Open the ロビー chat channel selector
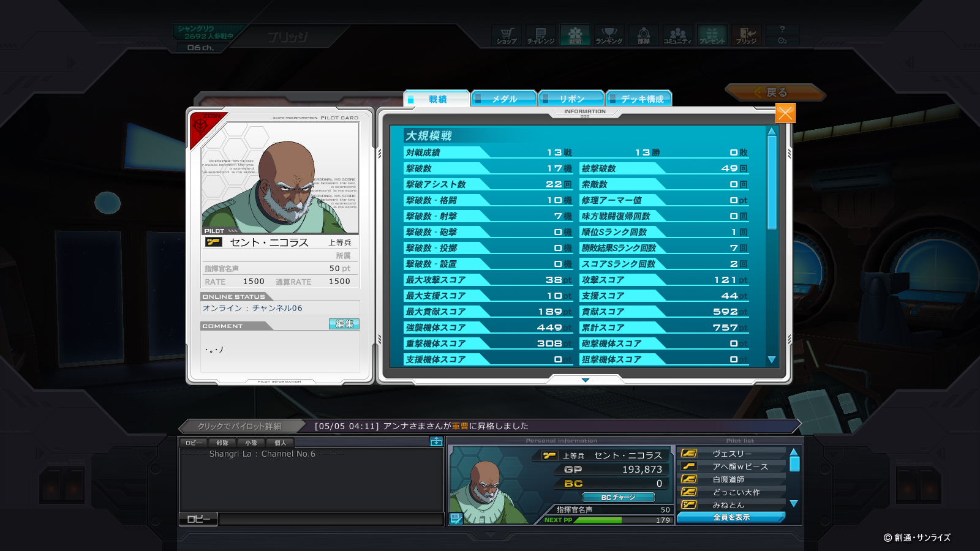The height and width of the screenshot is (551, 980). point(198,519)
